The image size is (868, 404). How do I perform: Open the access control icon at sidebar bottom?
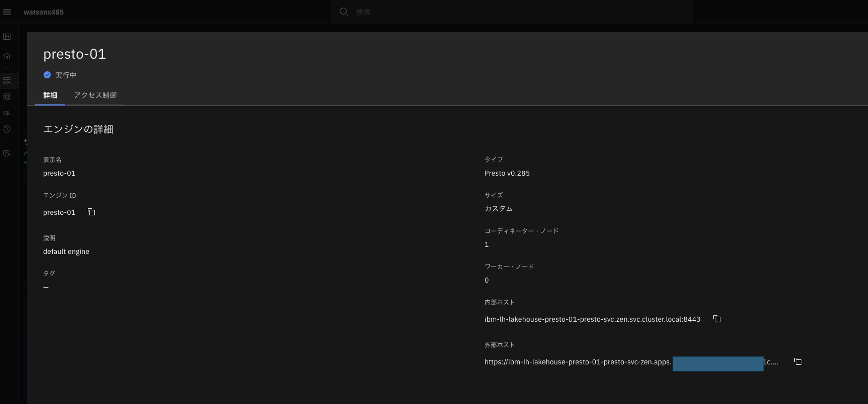click(x=7, y=154)
